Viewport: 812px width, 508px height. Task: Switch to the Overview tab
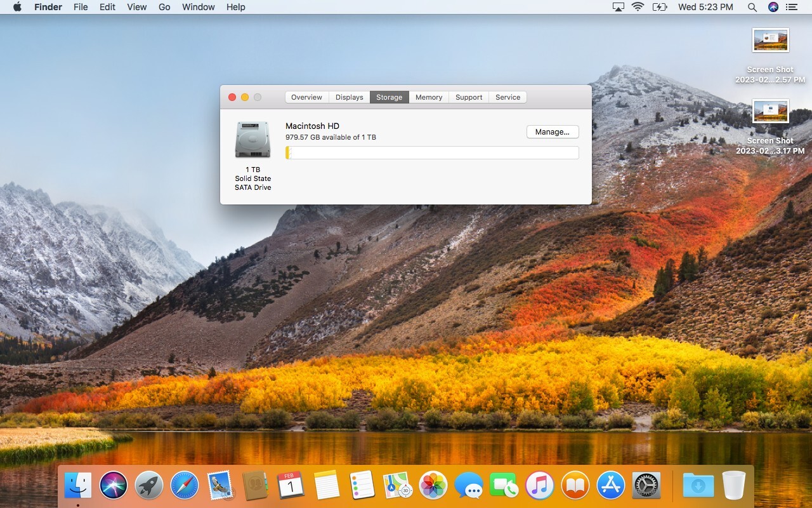[x=306, y=97]
